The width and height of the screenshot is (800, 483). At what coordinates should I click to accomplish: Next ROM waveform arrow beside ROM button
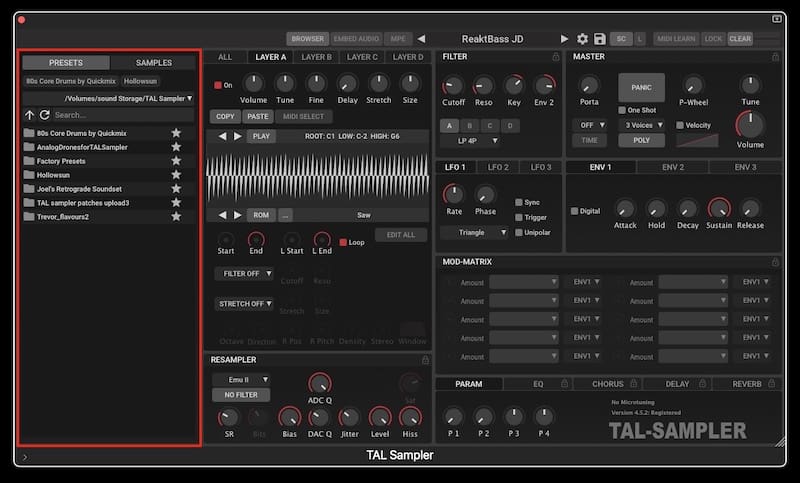pos(237,215)
